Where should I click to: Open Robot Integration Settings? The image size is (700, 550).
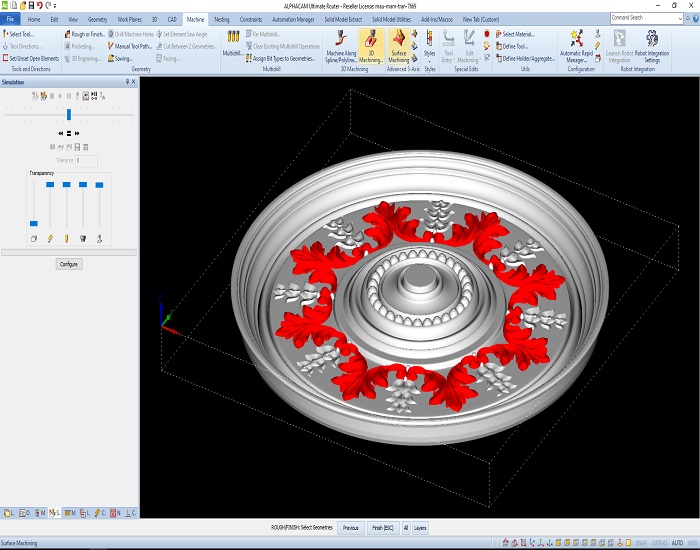pyautogui.click(x=652, y=46)
